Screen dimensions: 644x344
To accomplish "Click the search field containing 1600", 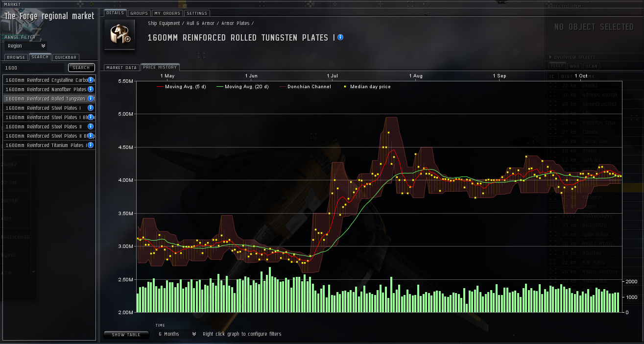I will click(34, 68).
